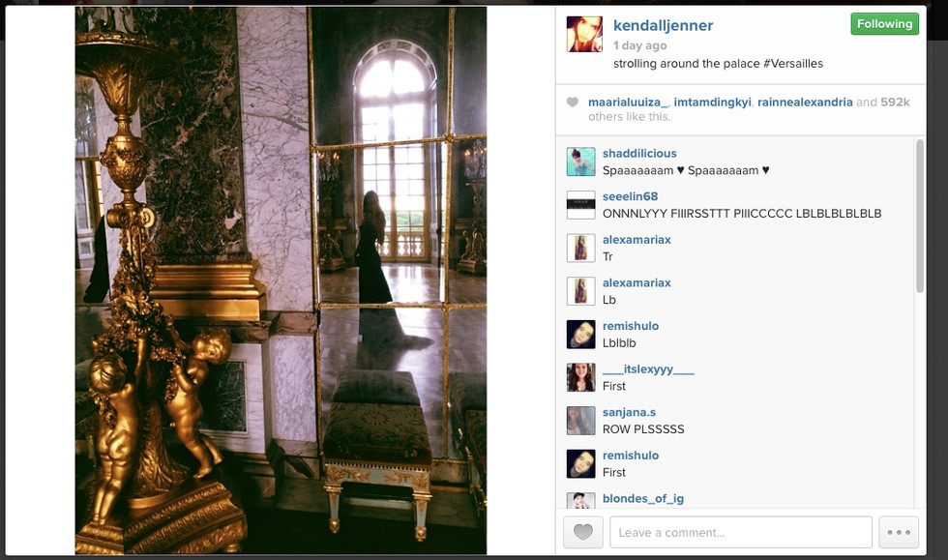The image size is (948, 560).
Task: Click the remishulo username on Lblblb comment
Action: (631, 326)
